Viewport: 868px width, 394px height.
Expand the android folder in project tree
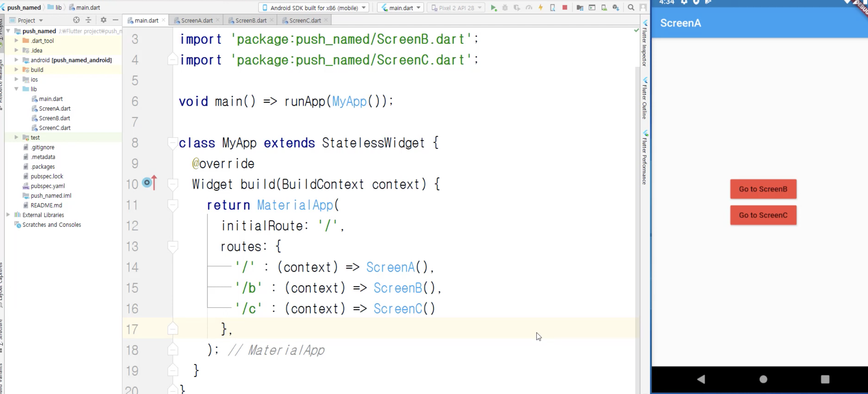(16, 60)
